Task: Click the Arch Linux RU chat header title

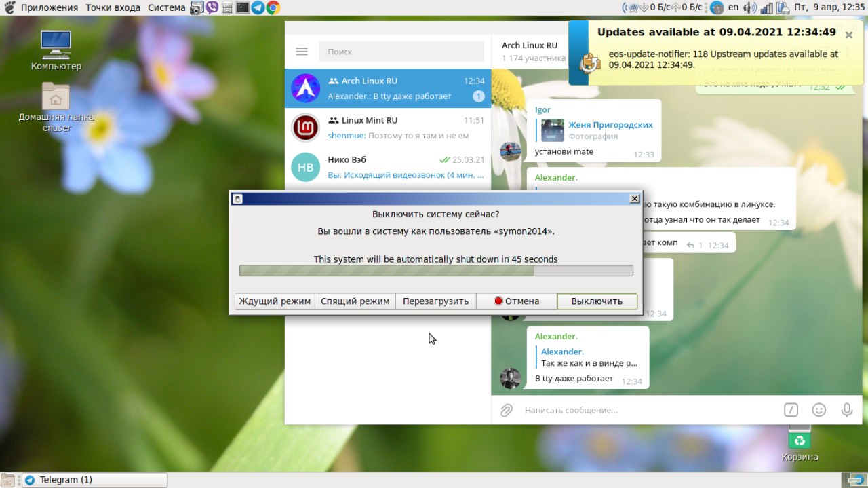Action: point(530,45)
